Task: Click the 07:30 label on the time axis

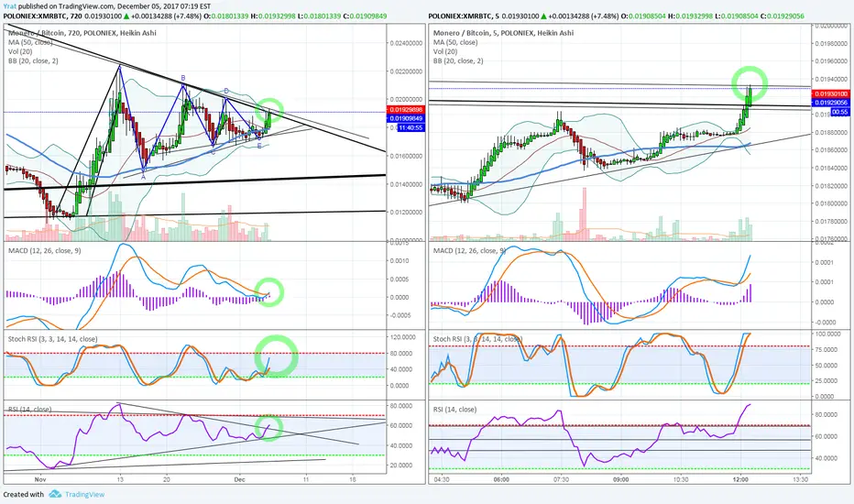Action: pyautogui.click(x=561, y=479)
